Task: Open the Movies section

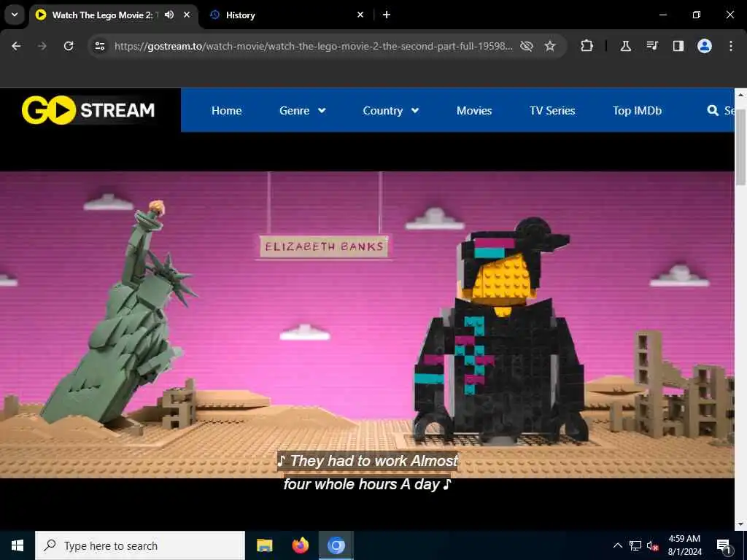Action: [474, 111]
